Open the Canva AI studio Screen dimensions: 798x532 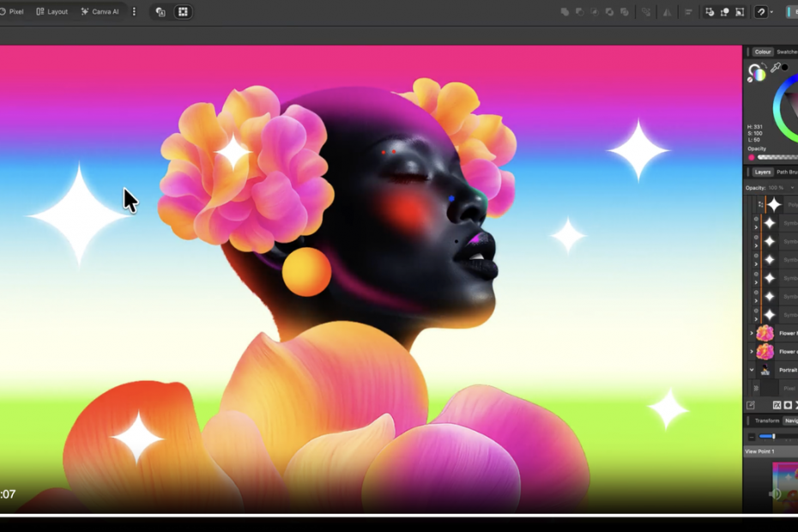click(100, 12)
